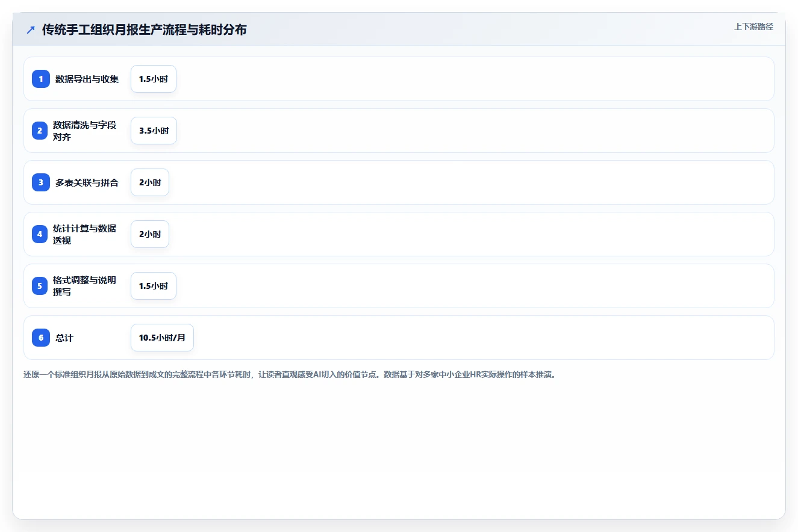Image resolution: width=798 pixels, height=532 pixels.
Task: Click the 数据清洗与字段对齐 step label
Action: tap(85, 131)
